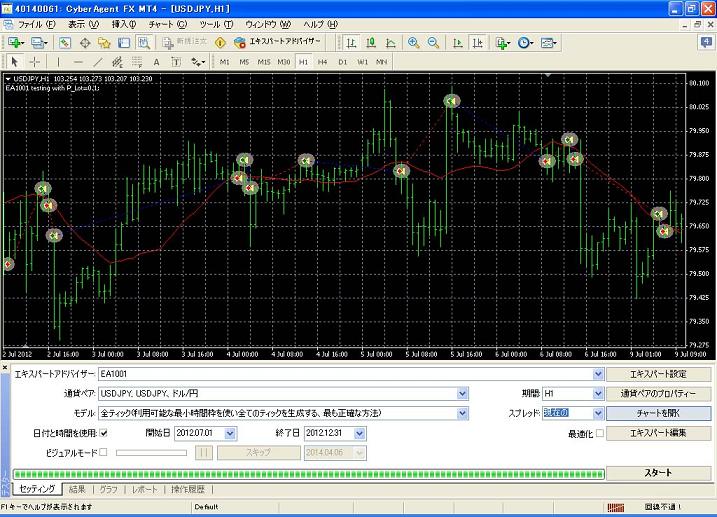Click the green test progress bar
This screenshot has height=517, width=717.
(x=309, y=474)
